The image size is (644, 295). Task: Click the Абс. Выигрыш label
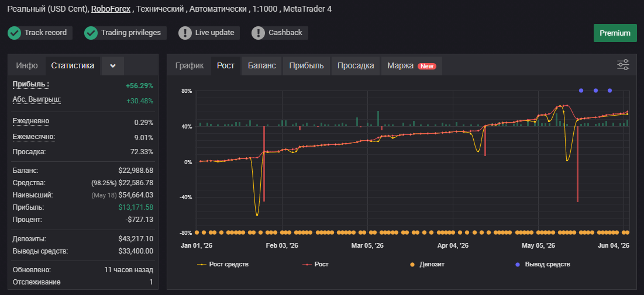click(x=36, y=99)
